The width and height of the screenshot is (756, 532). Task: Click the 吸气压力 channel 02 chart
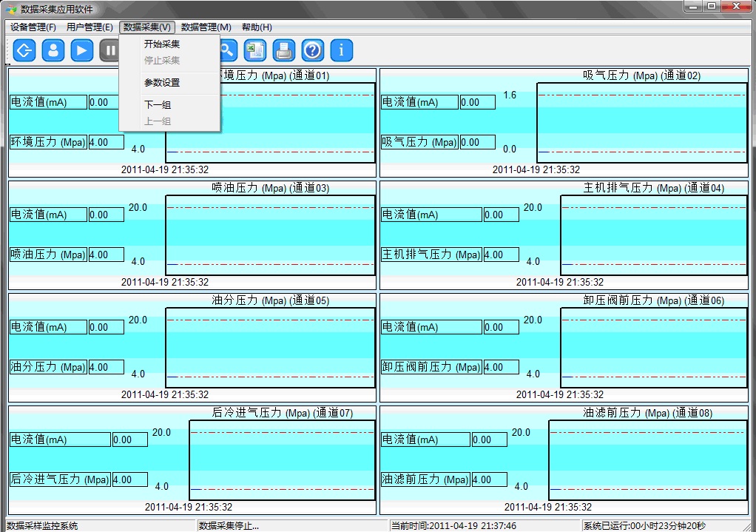click(642, 123)
